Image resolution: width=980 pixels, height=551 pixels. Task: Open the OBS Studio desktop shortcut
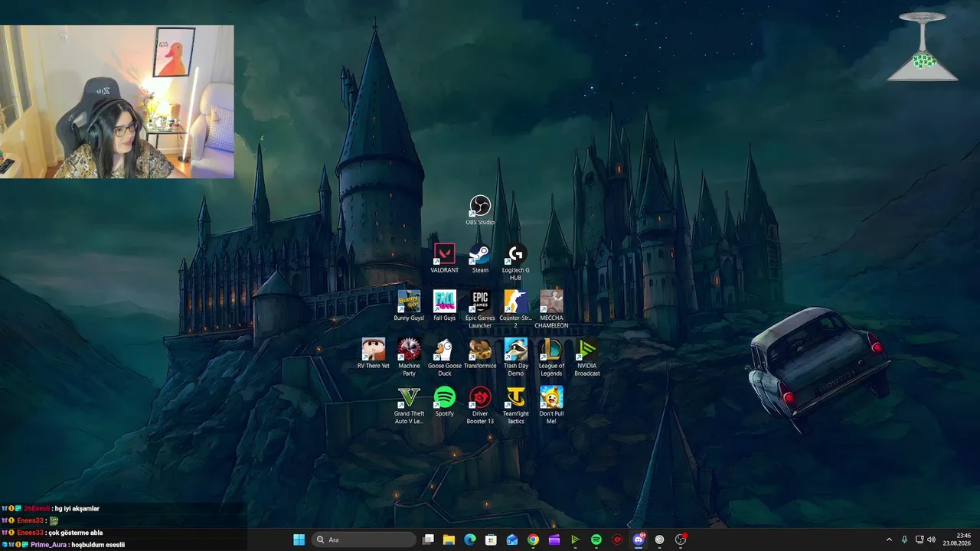coord(480,210)
